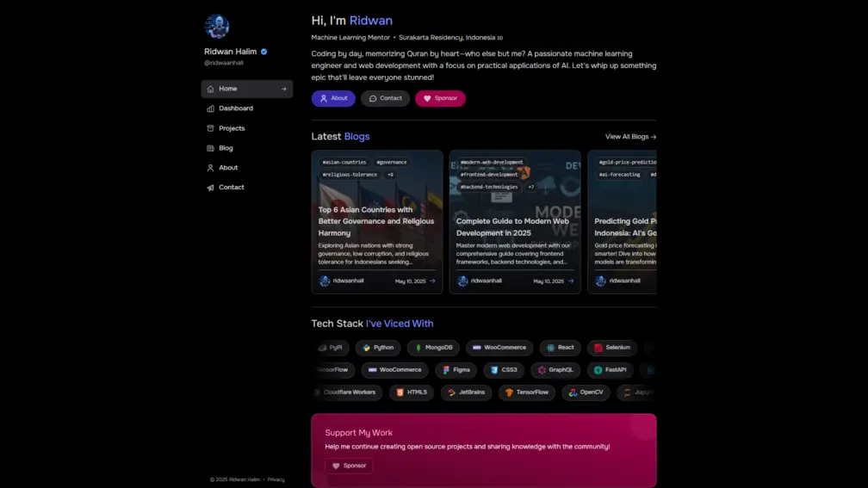
Task: Select the MongoDB tech chip
Action: tap(433, 348)
